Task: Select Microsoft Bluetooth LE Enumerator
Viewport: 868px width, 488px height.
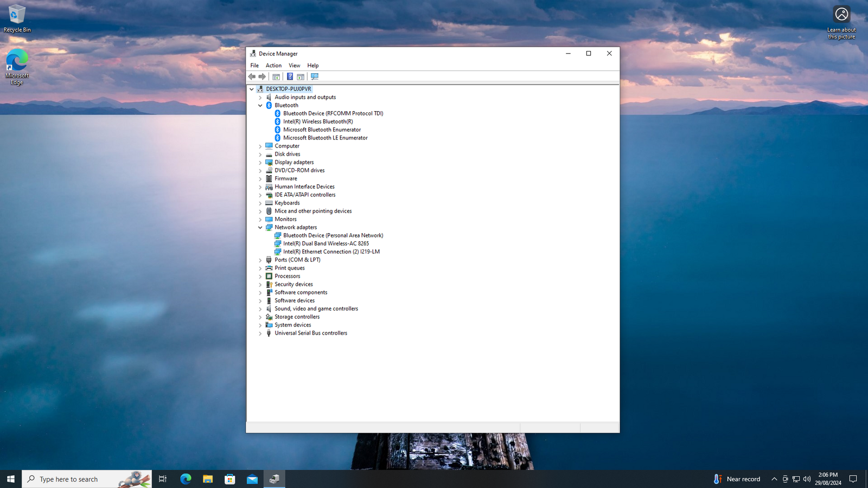Action: (325, 138)
